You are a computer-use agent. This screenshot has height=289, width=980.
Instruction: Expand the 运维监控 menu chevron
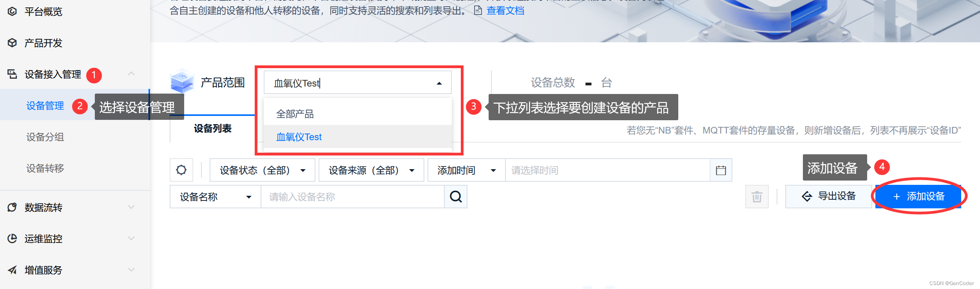click(131, 238)
